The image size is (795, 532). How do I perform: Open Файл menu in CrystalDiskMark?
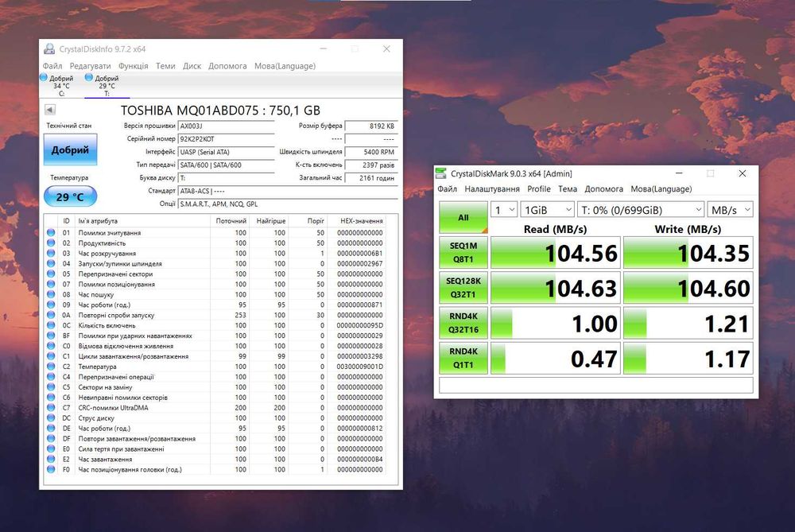pyautogui.click(x=447, y=188)
